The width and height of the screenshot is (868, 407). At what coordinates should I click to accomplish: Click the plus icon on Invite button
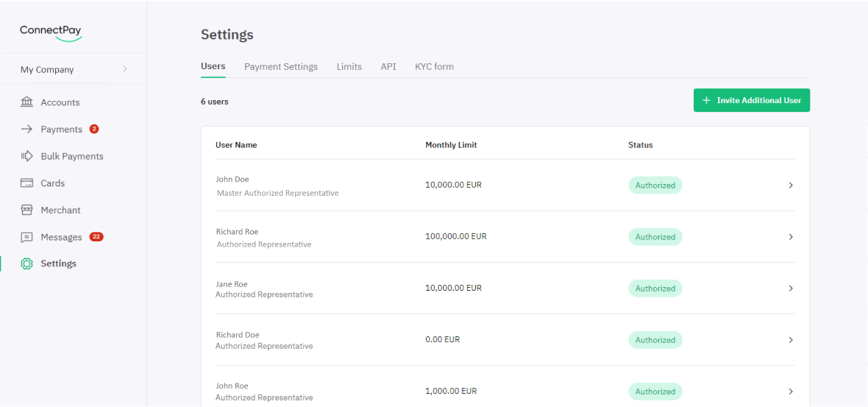click(x=706, y=100)
